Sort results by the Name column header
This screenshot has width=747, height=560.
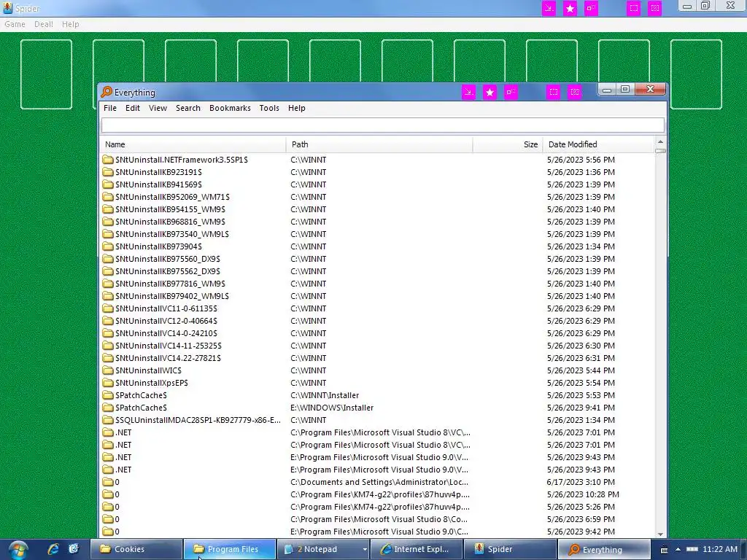pos(193,144)
